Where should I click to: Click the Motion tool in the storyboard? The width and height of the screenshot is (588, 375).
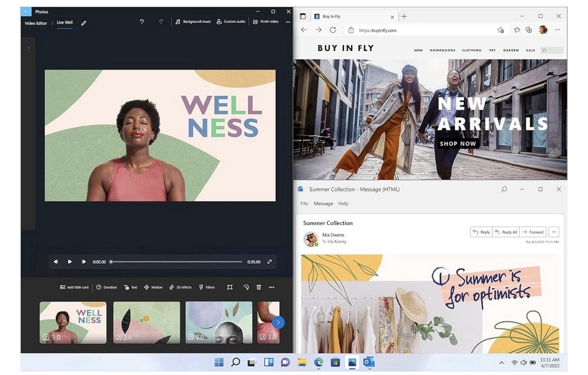pos(153,287)
